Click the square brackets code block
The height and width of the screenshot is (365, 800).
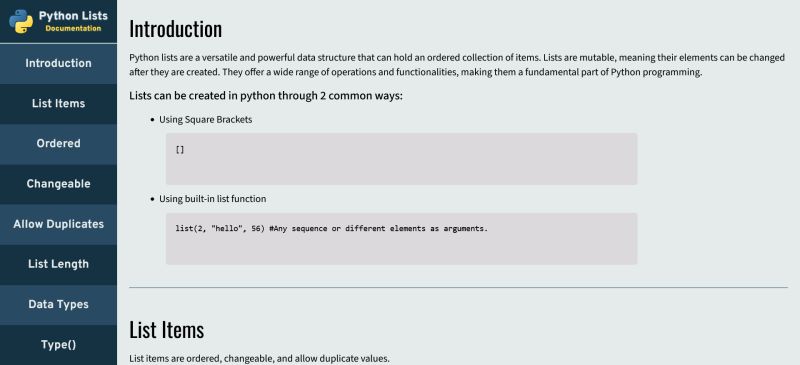(401, 159)
